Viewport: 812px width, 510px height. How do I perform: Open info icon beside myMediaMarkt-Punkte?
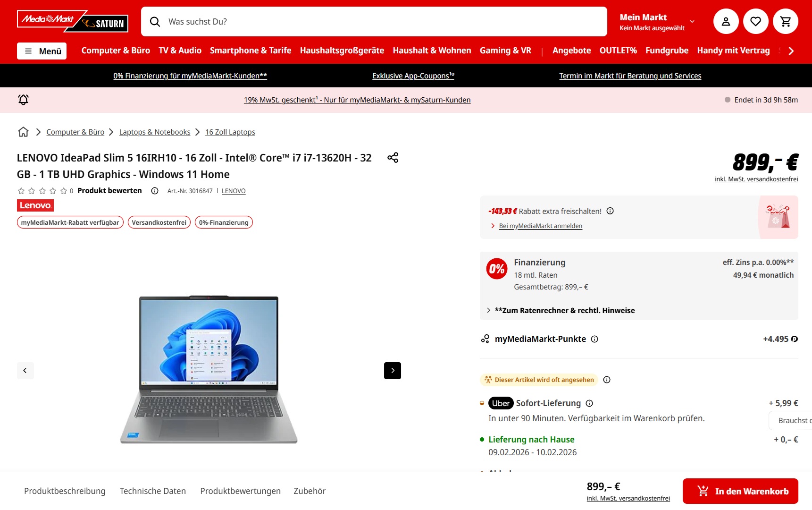[x=594, y=339]
